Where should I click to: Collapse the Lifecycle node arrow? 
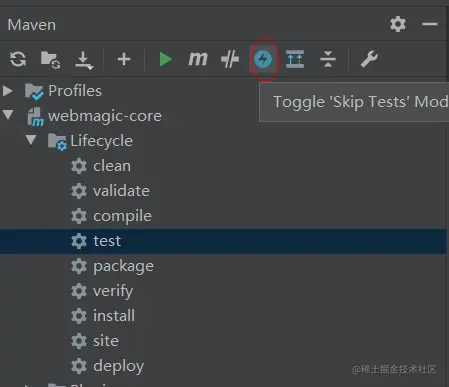point(31,140)
